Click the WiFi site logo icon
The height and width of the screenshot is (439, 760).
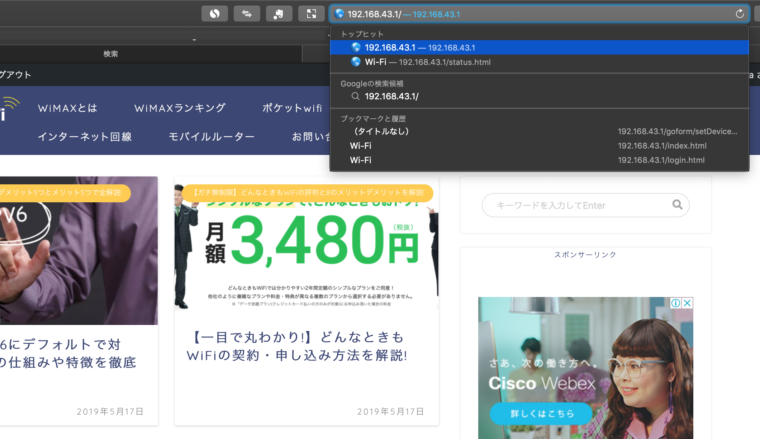(9, 109)
